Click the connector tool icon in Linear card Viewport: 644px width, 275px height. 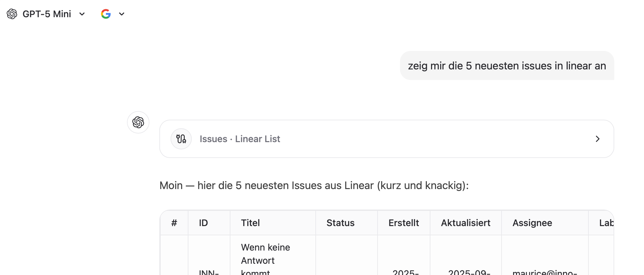181,139
